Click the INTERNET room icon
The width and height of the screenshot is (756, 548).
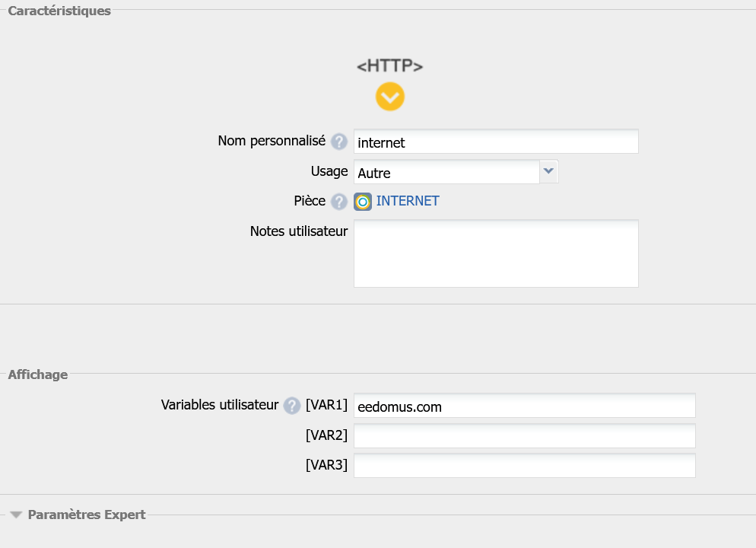click(x=363, y=202)
